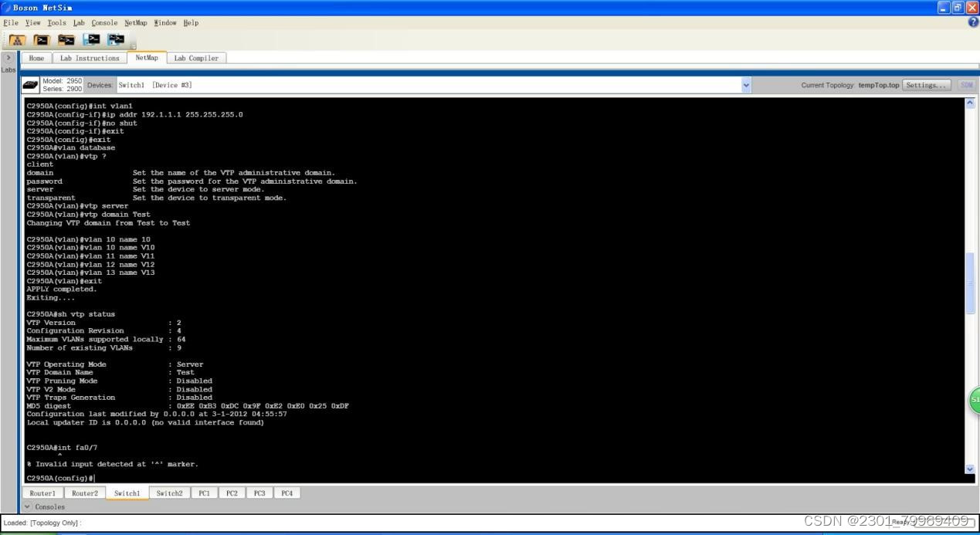The width and height of the screenshot is (980, 535).
Task: Click the SDM button
Action: tap(967, 85)
